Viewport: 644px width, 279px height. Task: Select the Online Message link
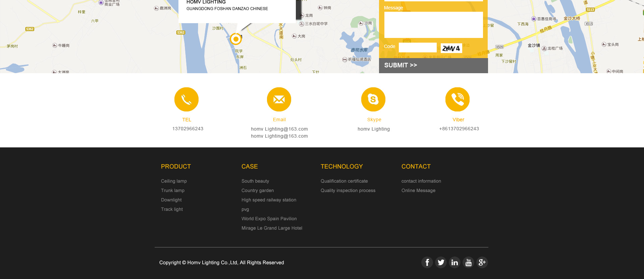click(x=418, y=190)
